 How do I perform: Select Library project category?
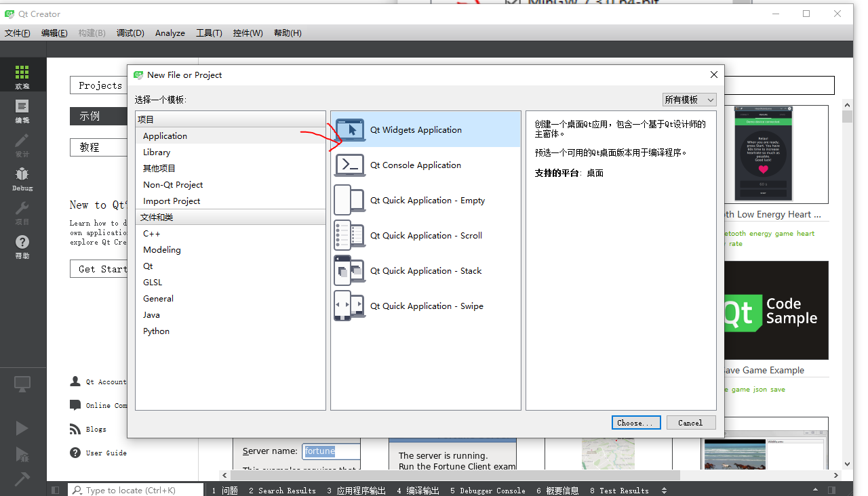(231, 152)
